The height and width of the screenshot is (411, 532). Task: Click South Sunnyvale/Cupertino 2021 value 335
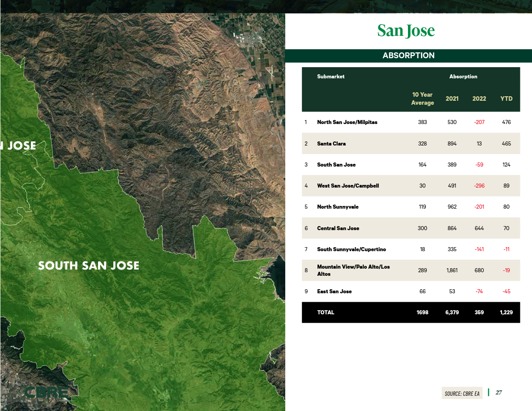point(452,249)
